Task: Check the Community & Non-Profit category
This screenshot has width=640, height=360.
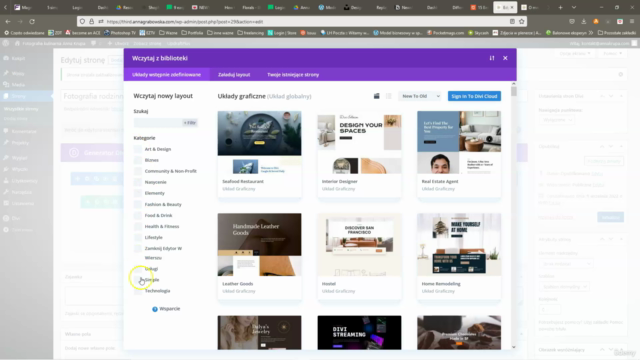Action: pos(138,171)
